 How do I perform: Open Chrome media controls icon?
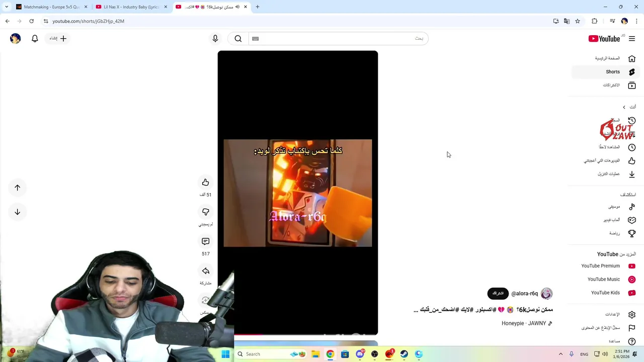612,21
